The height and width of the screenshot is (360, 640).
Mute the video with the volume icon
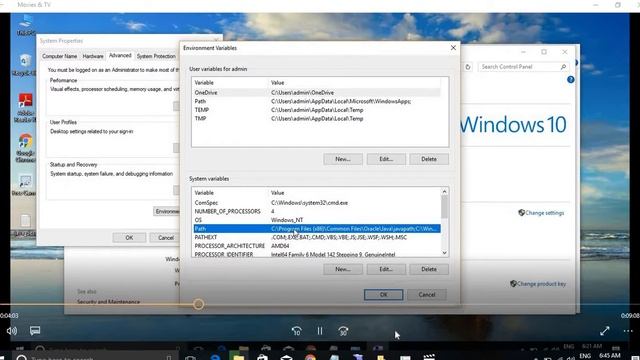[x=11, y=331]
